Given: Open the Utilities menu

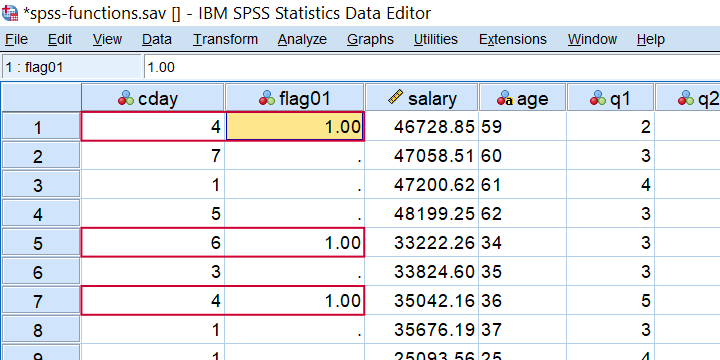Looking at the screenshot, I should (435, 39).
